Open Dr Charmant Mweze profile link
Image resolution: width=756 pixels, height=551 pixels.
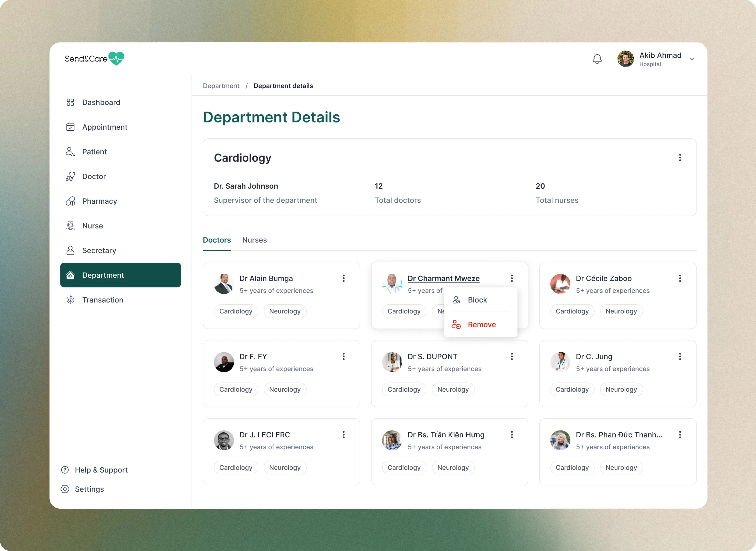point(443,278)
